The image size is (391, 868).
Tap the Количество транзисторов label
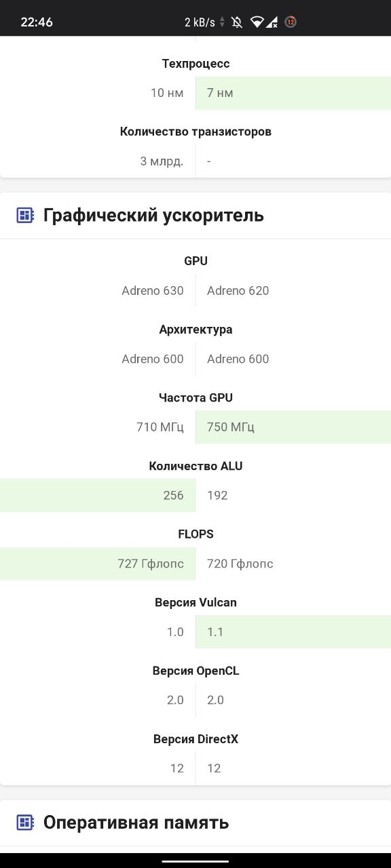point(195,132)
